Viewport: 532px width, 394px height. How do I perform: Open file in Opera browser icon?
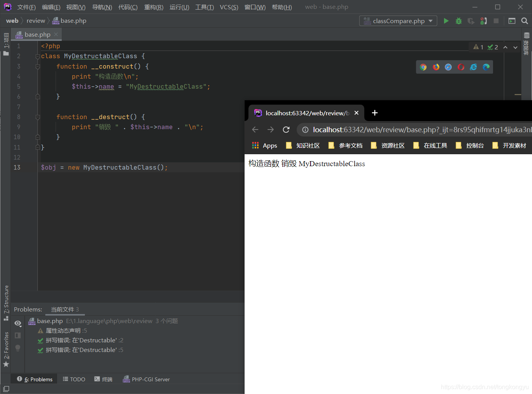(461, 67)
